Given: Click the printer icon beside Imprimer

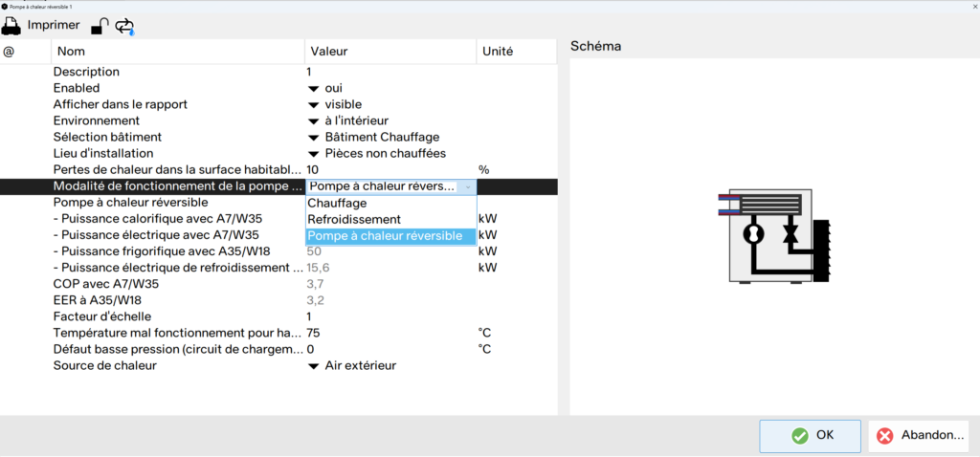Looking at the screenshot, I should point(11,26).
